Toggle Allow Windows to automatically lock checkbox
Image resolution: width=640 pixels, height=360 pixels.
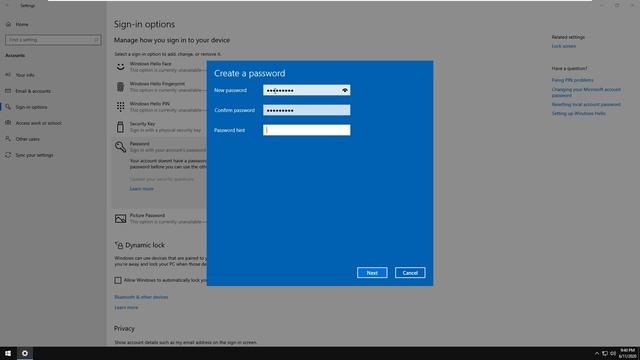(118, 280)
